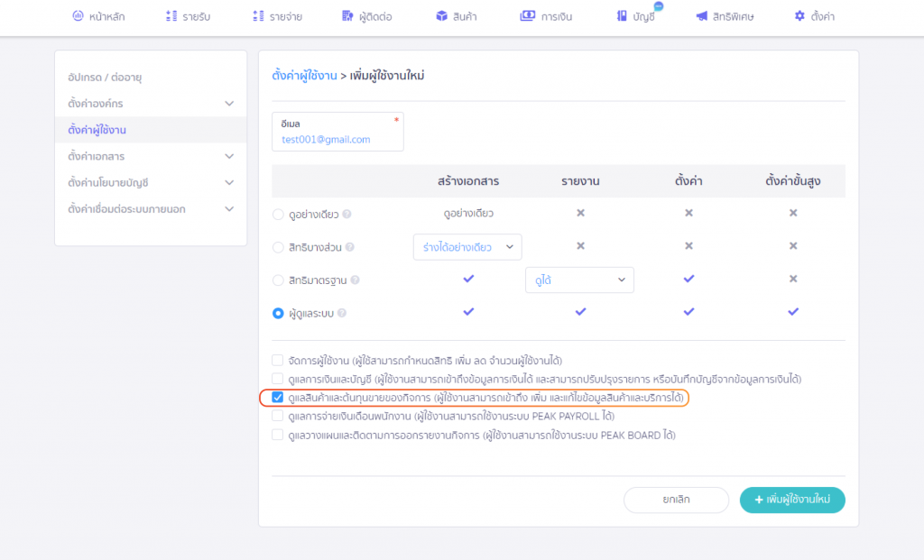Uncheck ดูแลสินค้าและต้นทุนขายของกิจการ checkbox
The width and height of the screenshot is (924, 560).
278,398
